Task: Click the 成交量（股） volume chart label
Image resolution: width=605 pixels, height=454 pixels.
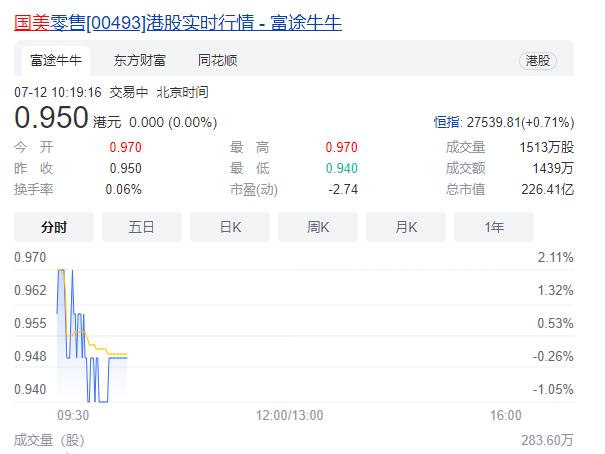Action: point(51,440)
